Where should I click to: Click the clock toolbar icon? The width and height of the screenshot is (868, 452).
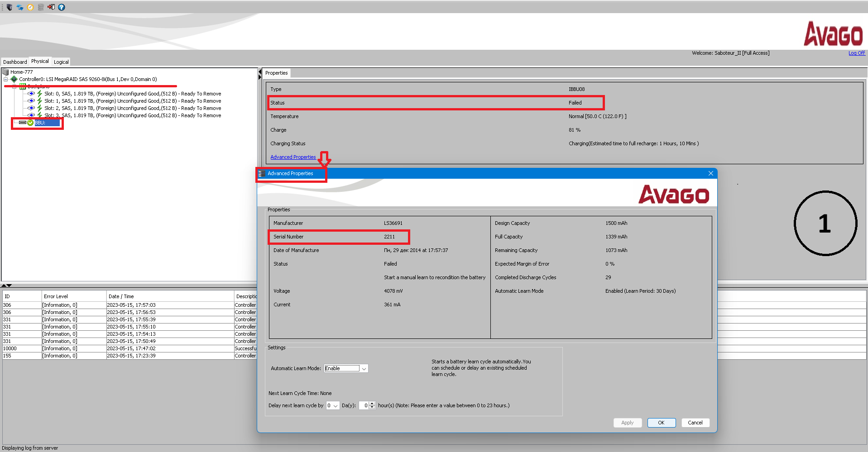(30, 7)
